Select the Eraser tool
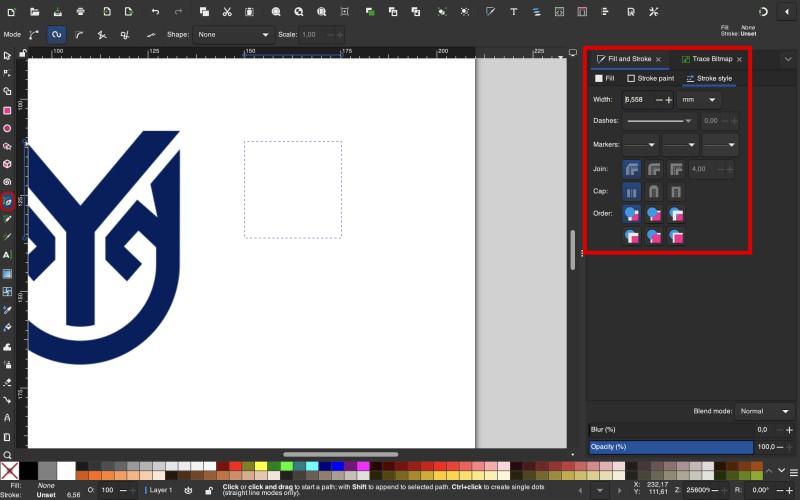This screenshot has height=500, width=800. 7,382
